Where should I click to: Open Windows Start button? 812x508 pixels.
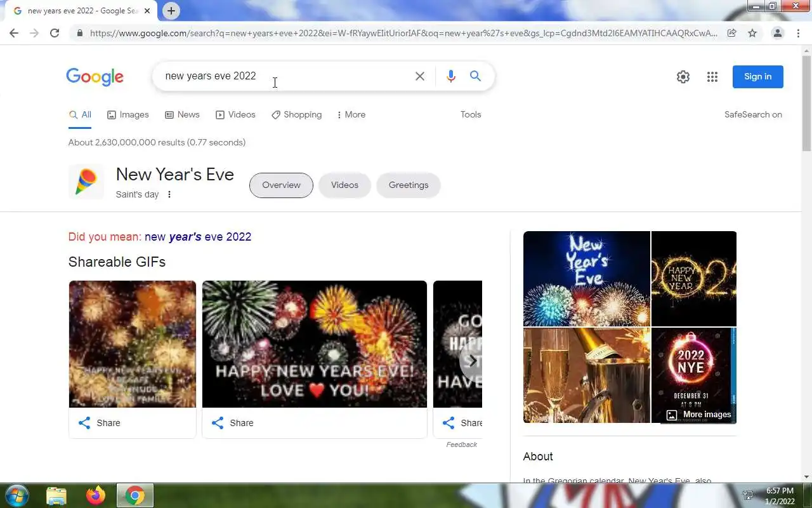pos(17,496)
